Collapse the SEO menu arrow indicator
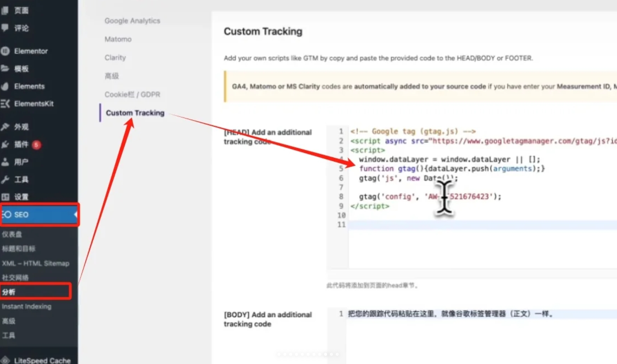The width and height of the screenshot is (617, 364). [x=75, y=214]
